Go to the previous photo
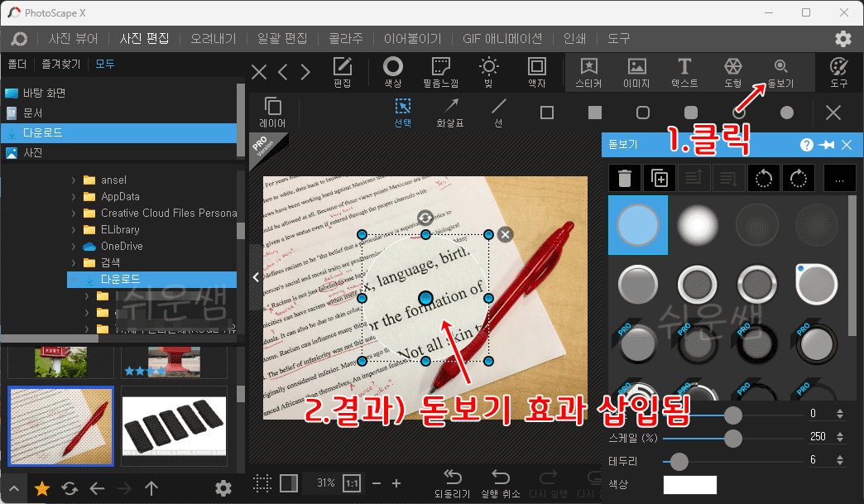Screen dimensions: 864x504 click(283, 72)
